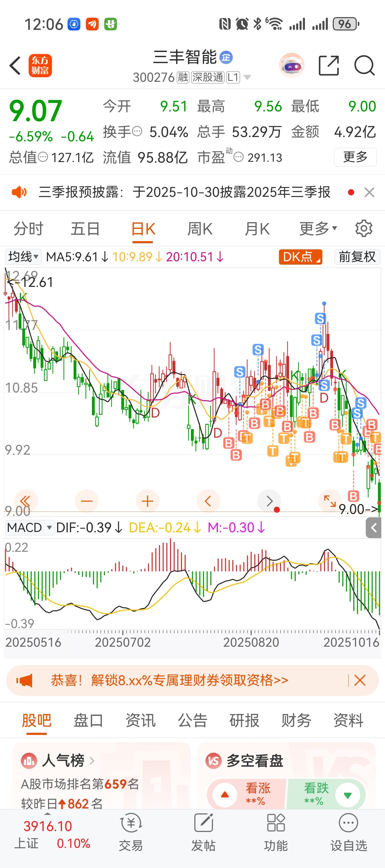
Task: Tap 设自选 add to watchlist
Action: tap(349, 832)
